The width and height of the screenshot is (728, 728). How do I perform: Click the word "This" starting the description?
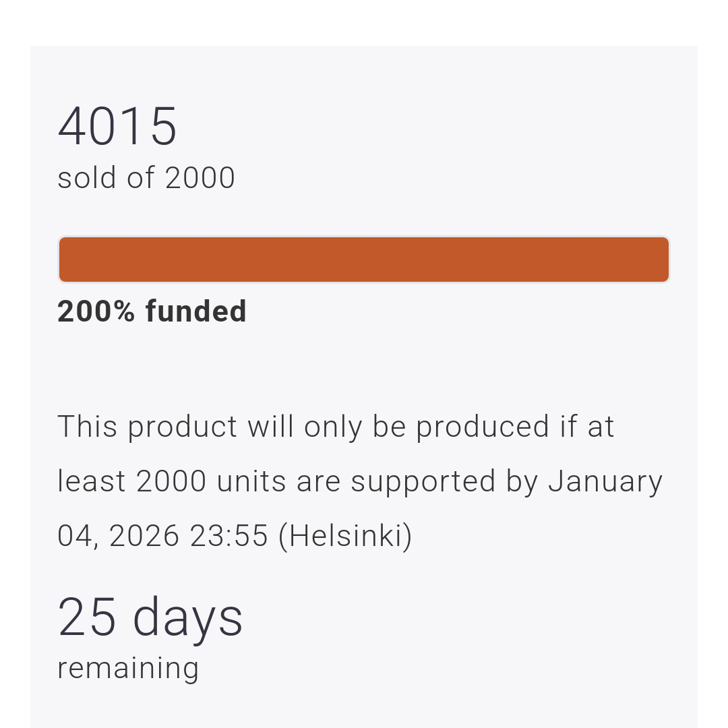click(x=88, y=427)
